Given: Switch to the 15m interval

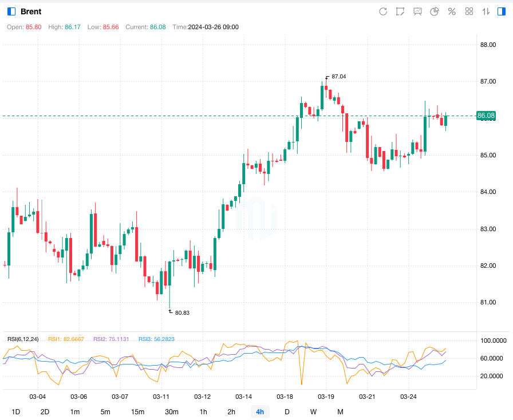Looking at the screenshot, I should (x=137, y=412).
